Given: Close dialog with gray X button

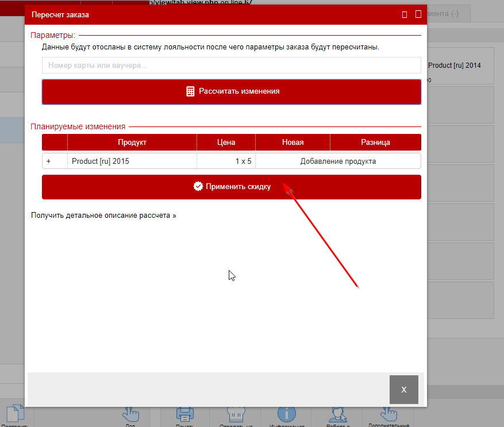Looking at the screenshot, I should pos(403,390).
